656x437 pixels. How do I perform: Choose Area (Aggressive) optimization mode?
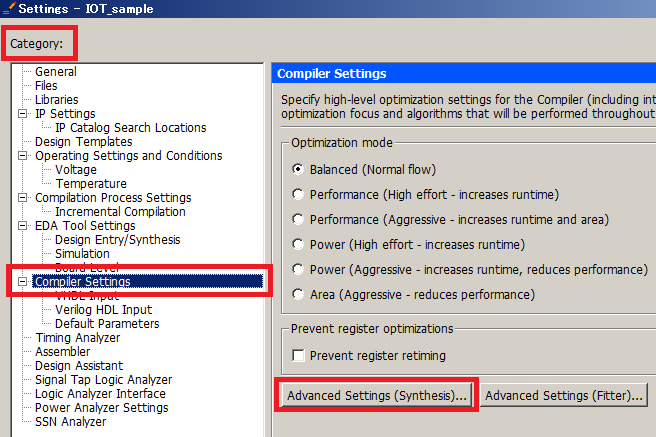point(298,295)
